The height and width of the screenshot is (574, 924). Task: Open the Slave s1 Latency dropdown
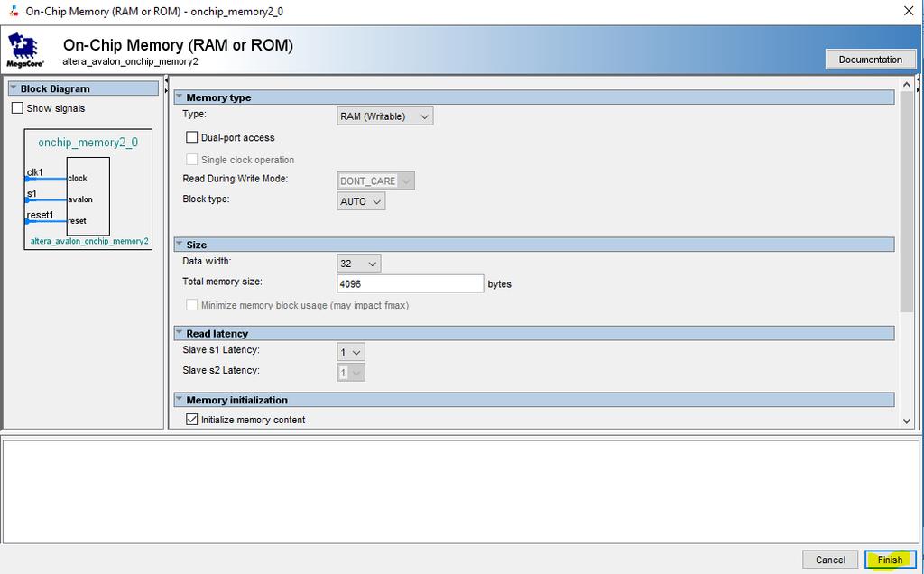[x=351, y=352]
